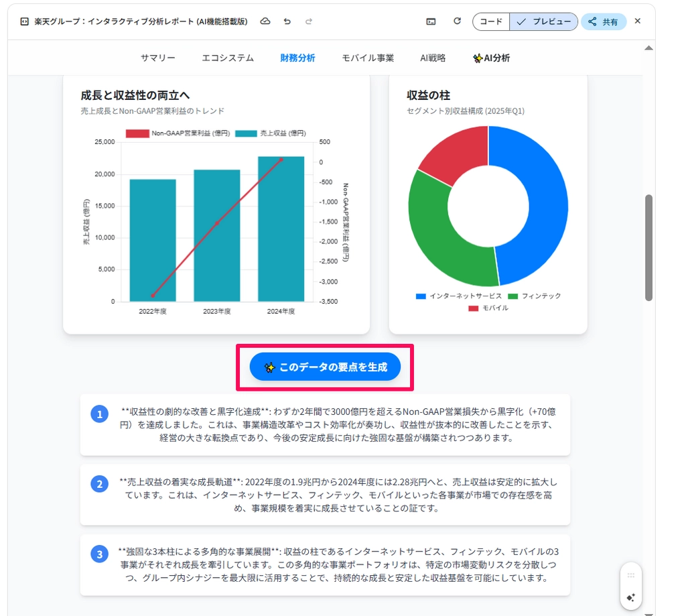
Task: Click the sparkle icon in the floating toolbar
Action: (631, 598)
